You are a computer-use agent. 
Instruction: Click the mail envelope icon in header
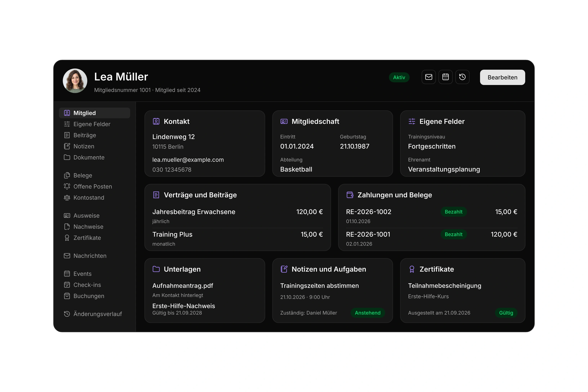[x=429, y=77]
